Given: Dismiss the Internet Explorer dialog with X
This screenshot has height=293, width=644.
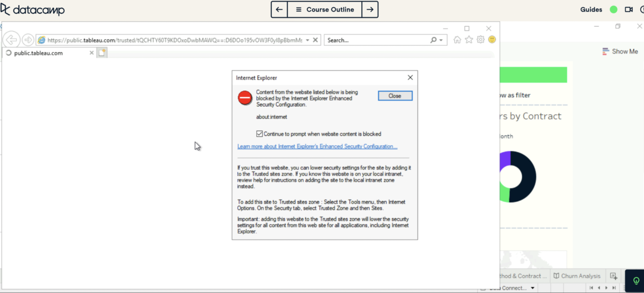Looking at the screenshot, I should [x=410, y=77].
